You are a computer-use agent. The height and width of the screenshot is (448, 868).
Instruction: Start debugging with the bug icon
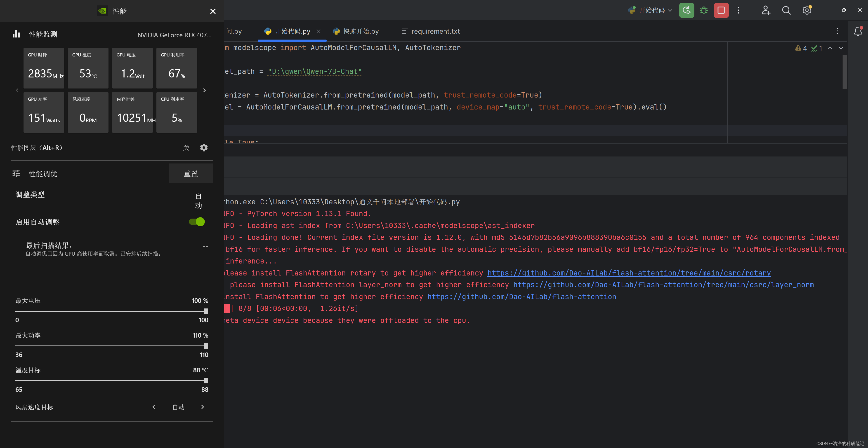click(x=704, y=10)
